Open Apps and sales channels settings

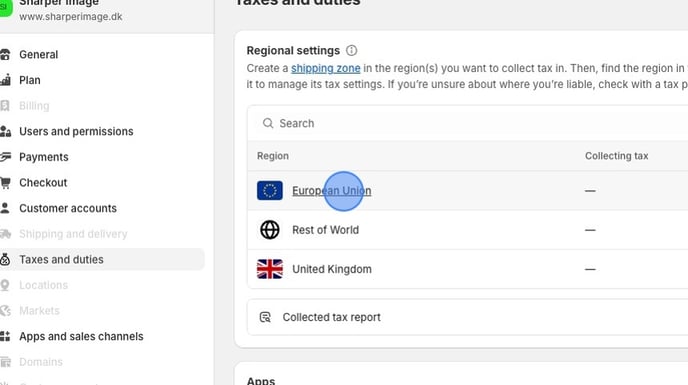[81, 336]
